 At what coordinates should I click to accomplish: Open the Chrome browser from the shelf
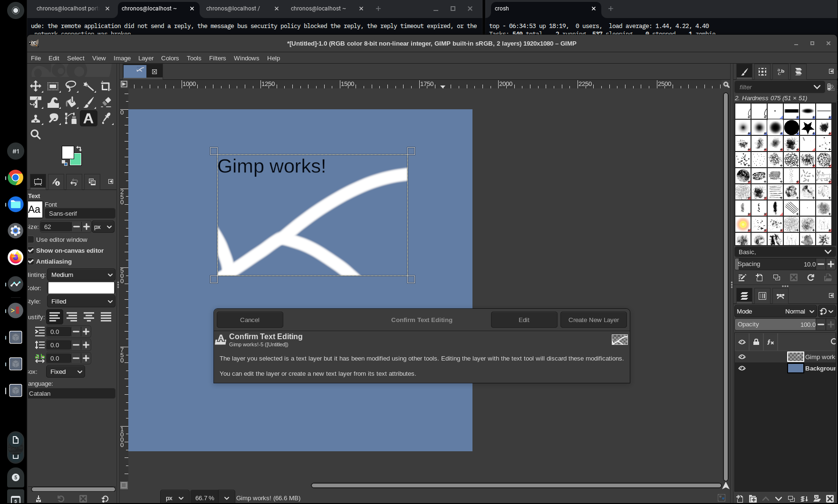(x=16, y=178)
